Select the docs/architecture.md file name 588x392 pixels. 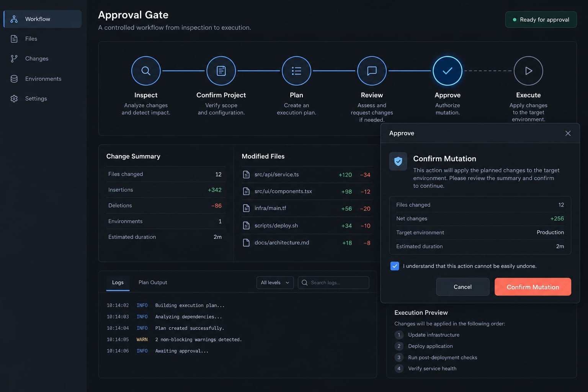[282, 243]
